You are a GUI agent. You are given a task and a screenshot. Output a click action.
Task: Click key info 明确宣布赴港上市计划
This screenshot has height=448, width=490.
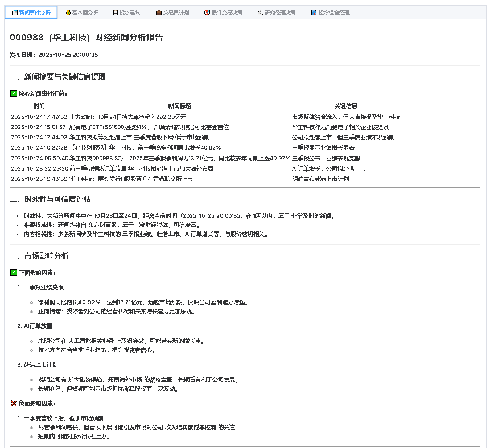(x=320, y=179)
